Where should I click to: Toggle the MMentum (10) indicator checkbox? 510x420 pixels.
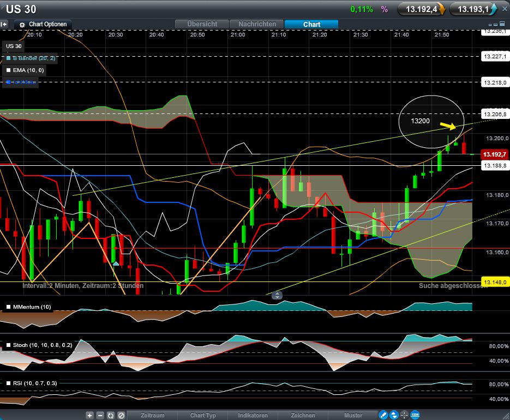[x=9, y=307]
